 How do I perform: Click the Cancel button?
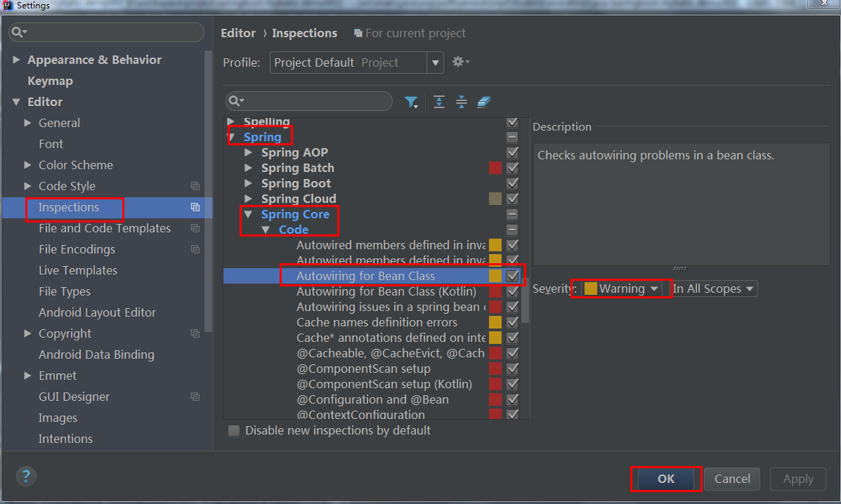coord(731,479)
